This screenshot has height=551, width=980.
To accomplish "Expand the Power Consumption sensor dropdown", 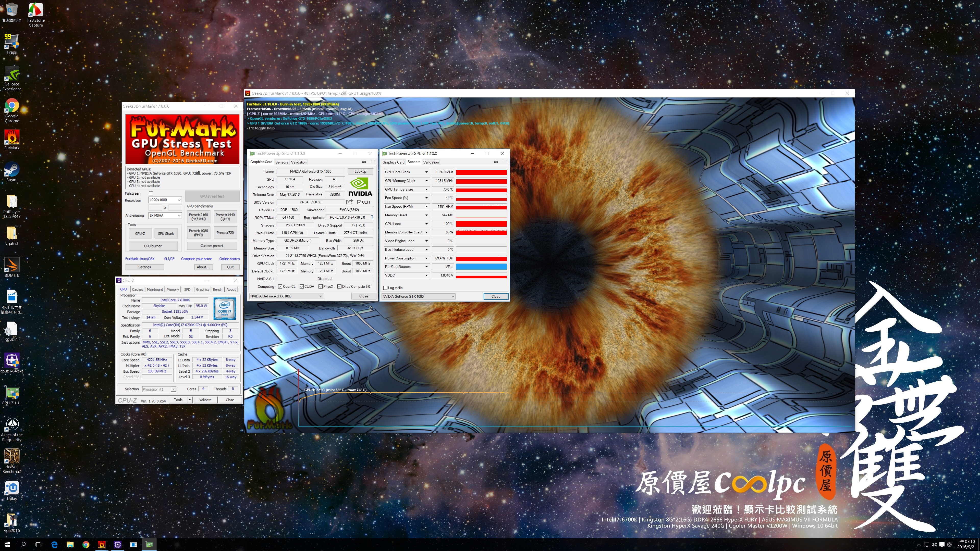I will click(426, 258).
